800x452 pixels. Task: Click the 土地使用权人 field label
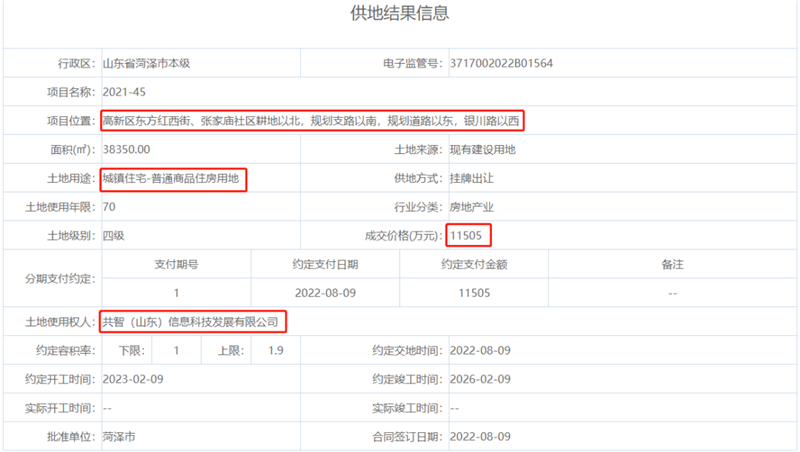pos(60,322)
